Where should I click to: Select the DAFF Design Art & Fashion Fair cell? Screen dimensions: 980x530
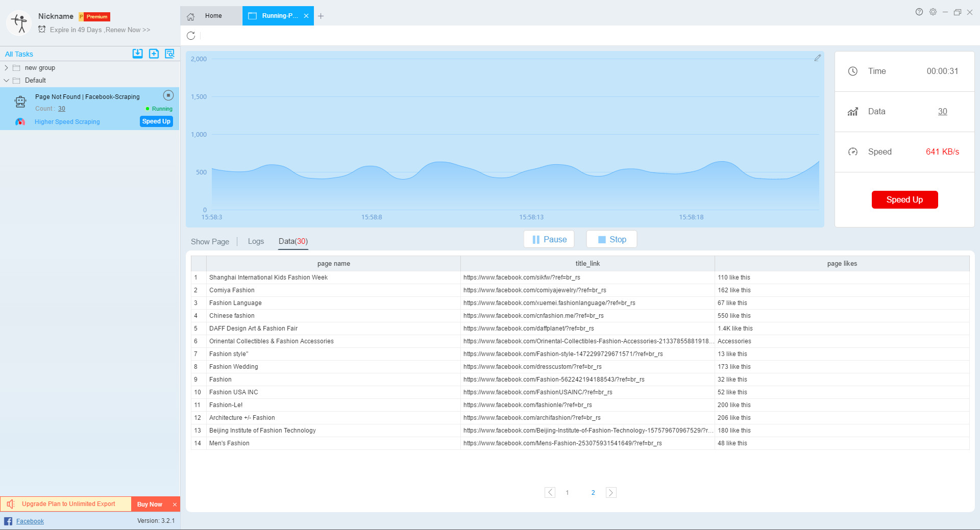[x=334, y=329]
